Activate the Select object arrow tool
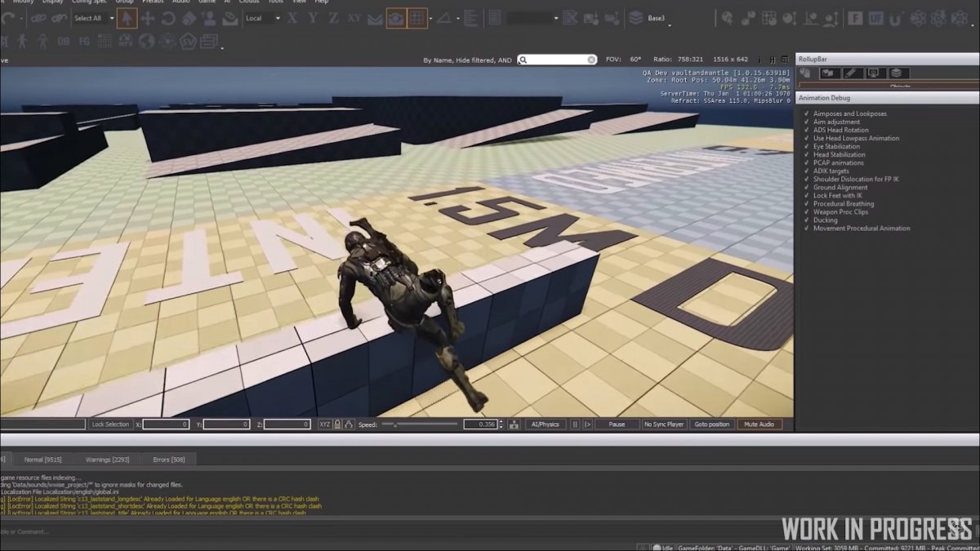The width and height of the screenshot is (980, 551). [127, 18]
